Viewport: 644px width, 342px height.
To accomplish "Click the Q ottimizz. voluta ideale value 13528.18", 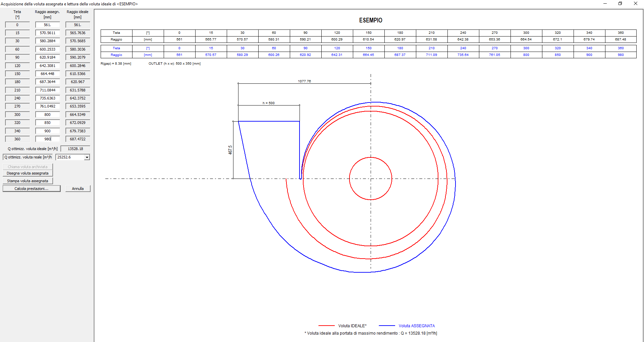I will point(75,149).
